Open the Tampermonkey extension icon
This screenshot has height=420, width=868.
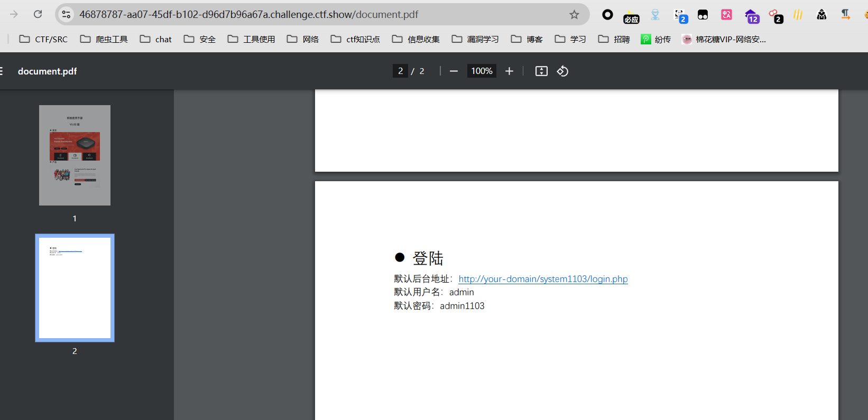pos(703,15)
